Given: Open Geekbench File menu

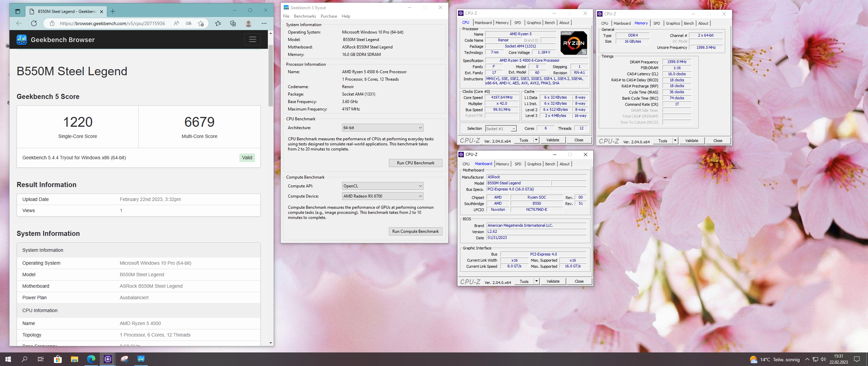Looking at the screenshot, I should 286,16.
